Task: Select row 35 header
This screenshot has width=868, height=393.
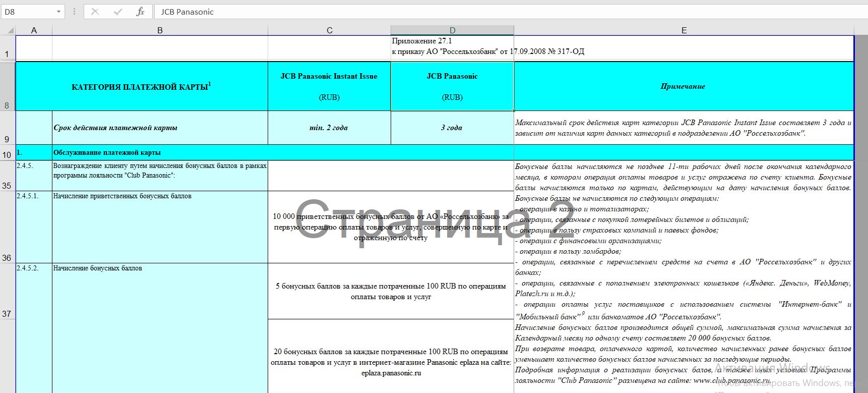Action: pyautogui.click(x=7, y=176)
